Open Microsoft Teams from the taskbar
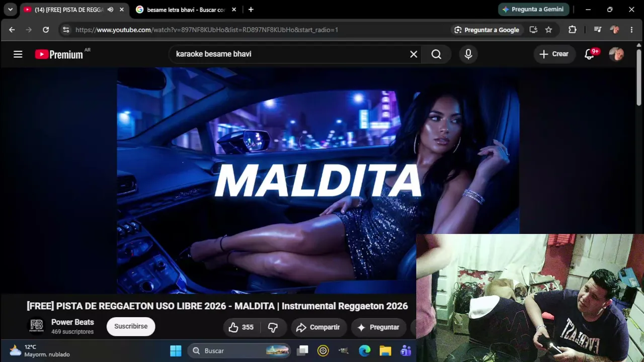This screenshot has width=644, height=362. pos(406,350)
